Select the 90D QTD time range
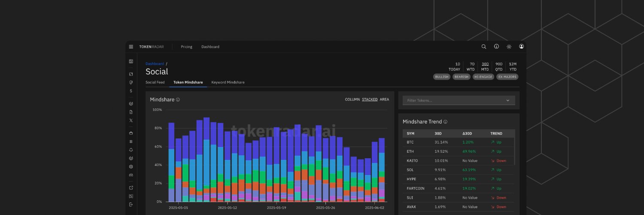This screenshot has height=215, width=644. [x=499, y=67]
